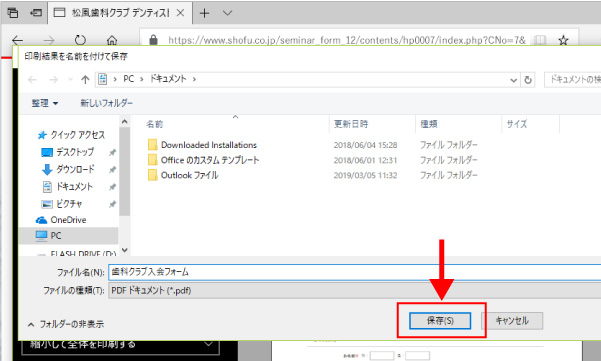Viewport: 601px width, 361px height.
Task: Sort by 名前 column header
Action: point(154,124)
